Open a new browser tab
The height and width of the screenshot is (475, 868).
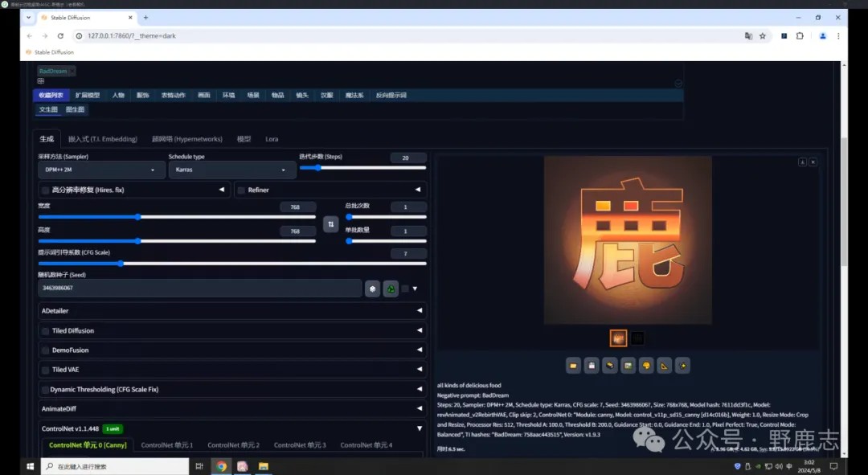pyautogui.click(x=145, y=18)
